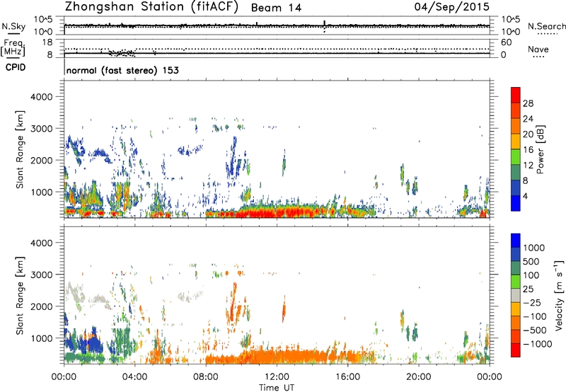This screenshot has height=392, width=566.
Task: Click the '08:00' time axis label
Action: coord(206,377)
